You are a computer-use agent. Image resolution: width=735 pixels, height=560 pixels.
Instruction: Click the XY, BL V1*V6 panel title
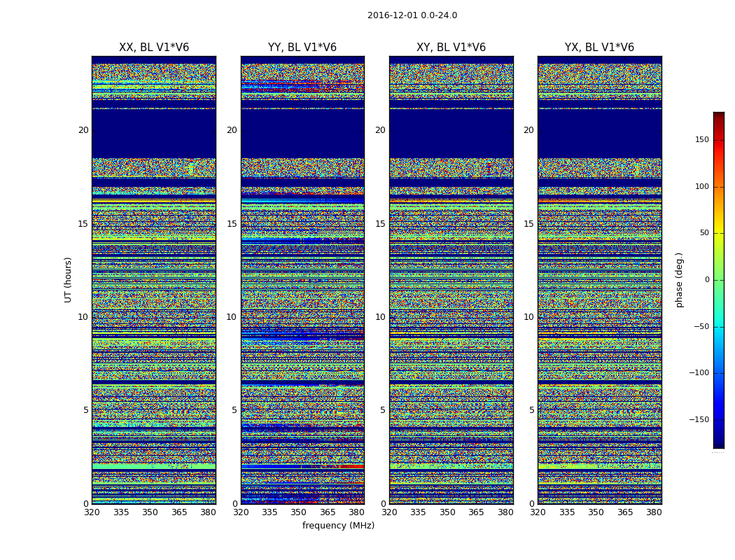pyautogui.click(x=451, y=48)
